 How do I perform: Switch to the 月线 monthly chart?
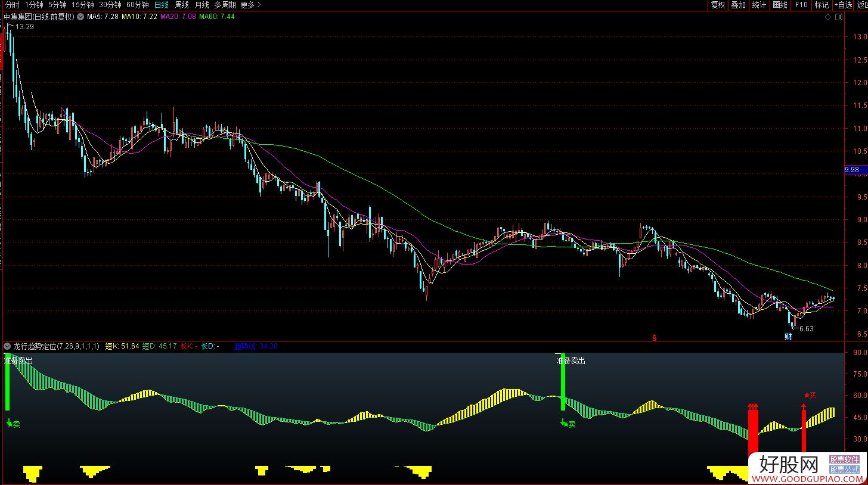click(202, 5)
